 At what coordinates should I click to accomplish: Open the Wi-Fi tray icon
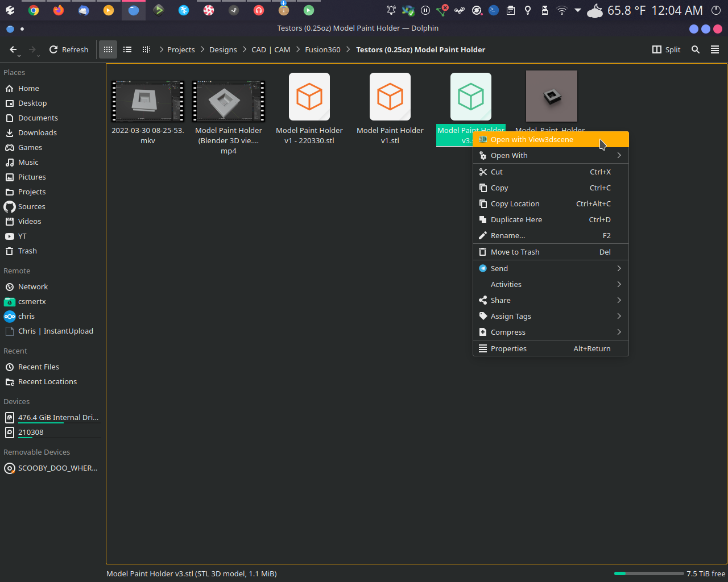(562, 10)
